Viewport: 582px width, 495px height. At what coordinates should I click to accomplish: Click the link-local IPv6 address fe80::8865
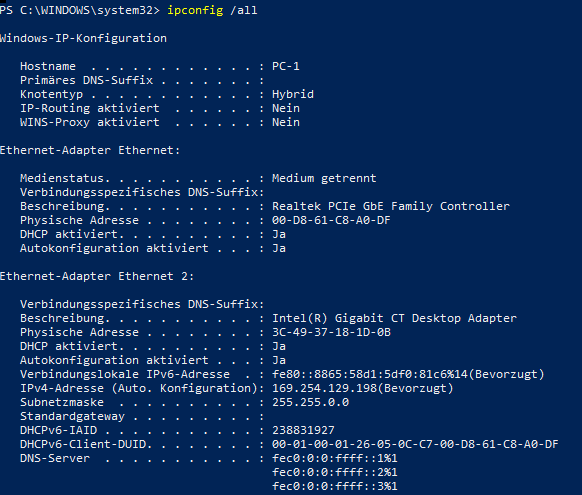coord(408,374)
